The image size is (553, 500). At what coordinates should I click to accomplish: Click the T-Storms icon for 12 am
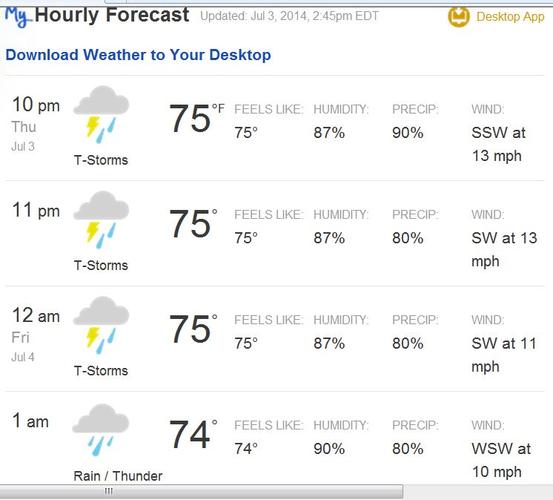(101, 325)
